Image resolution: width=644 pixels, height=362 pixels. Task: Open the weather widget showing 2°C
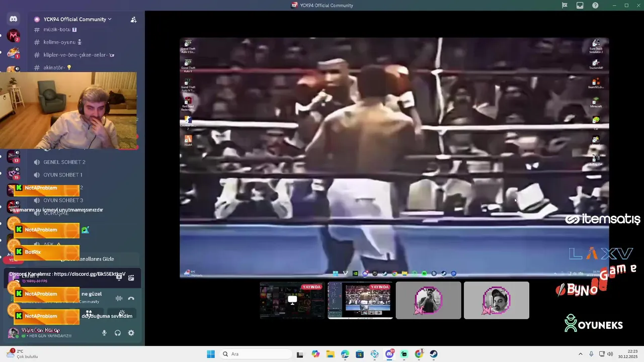pos(23,354)
